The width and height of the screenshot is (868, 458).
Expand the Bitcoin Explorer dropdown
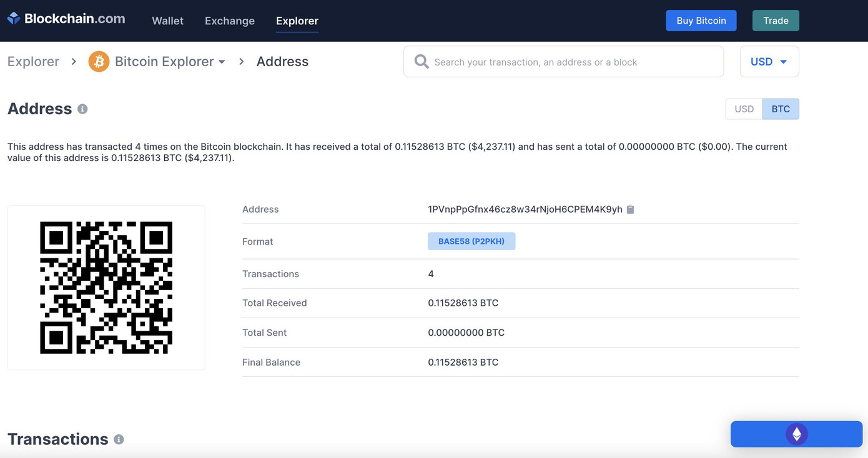[222, 61]
